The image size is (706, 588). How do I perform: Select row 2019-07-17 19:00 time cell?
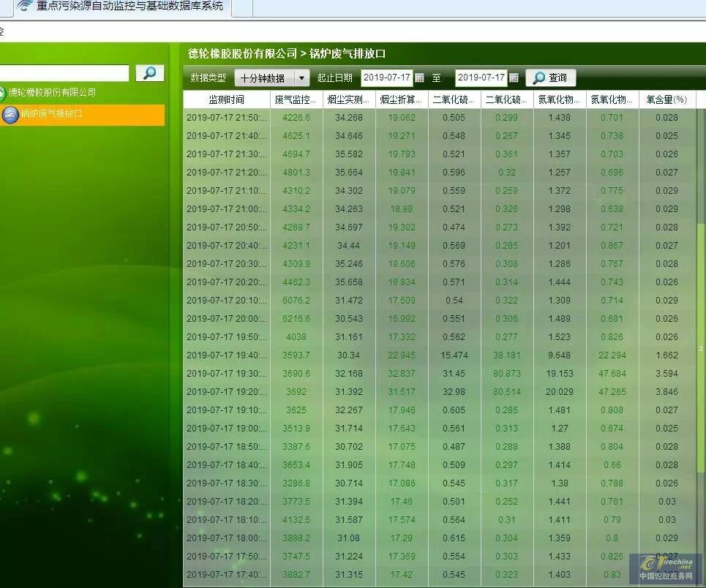click(227, 428)
